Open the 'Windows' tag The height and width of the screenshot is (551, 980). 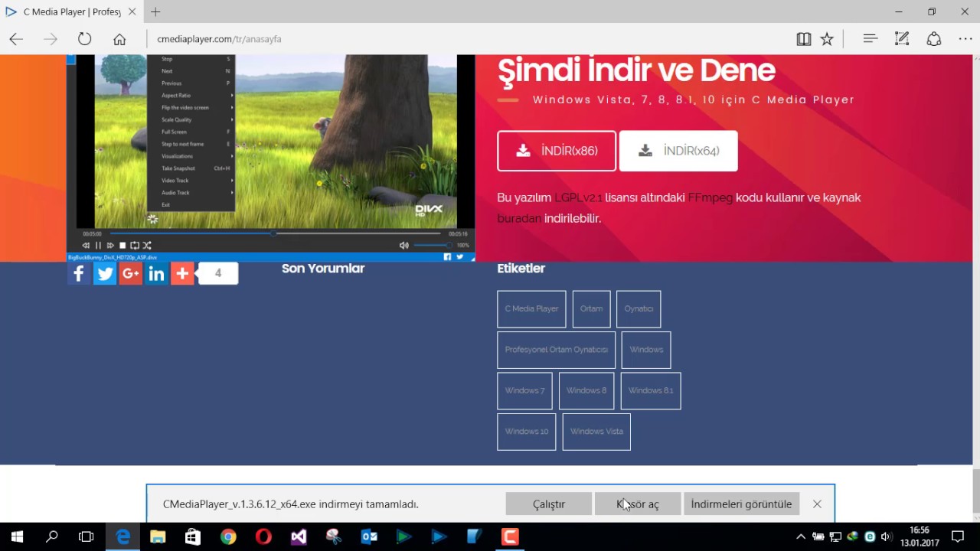646,350
